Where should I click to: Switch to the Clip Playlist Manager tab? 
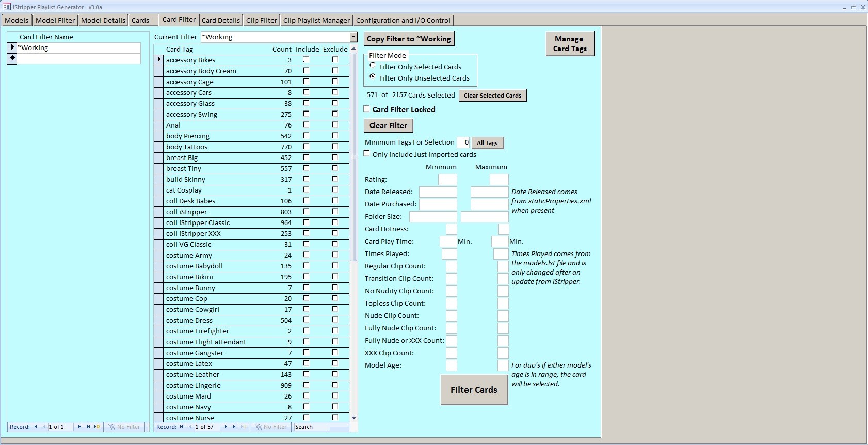316,20
